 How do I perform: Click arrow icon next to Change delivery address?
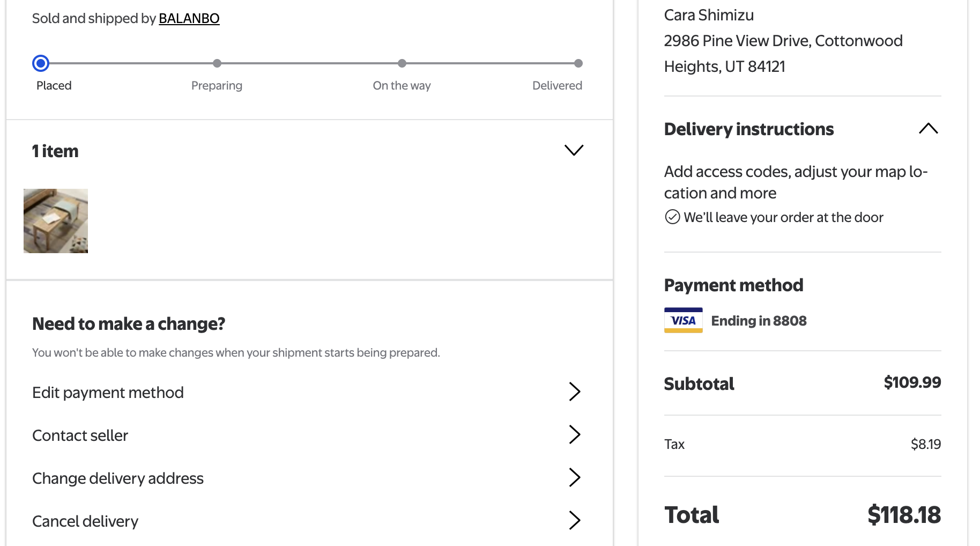point(575,477)
